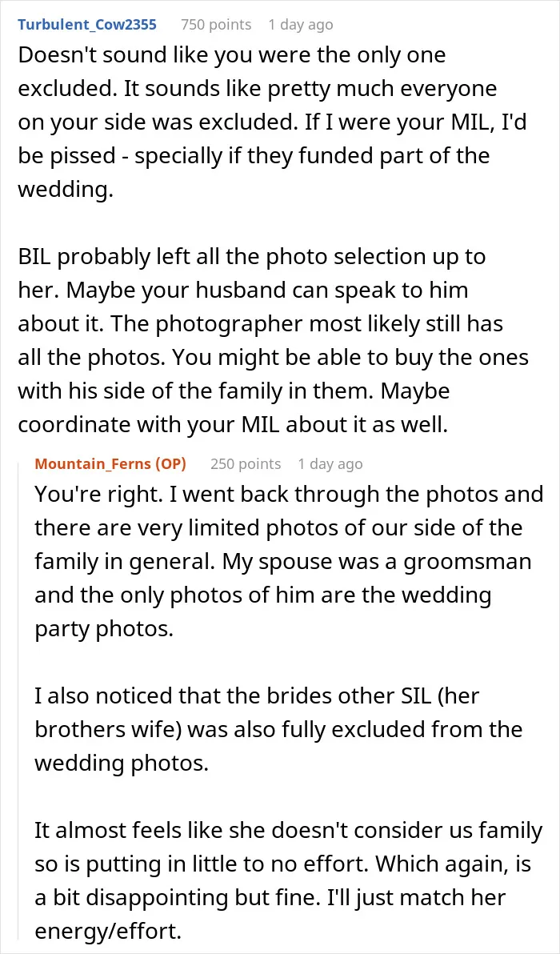Viewport: 560px width, 954px height.
Task: Click the line "wedding photos."
Action: [x=122, y=763]
